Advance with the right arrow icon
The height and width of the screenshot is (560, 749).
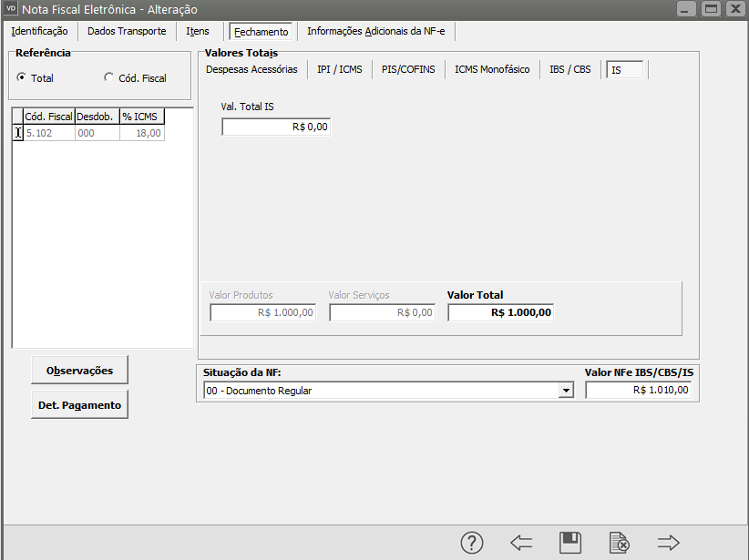coord(669,543)
